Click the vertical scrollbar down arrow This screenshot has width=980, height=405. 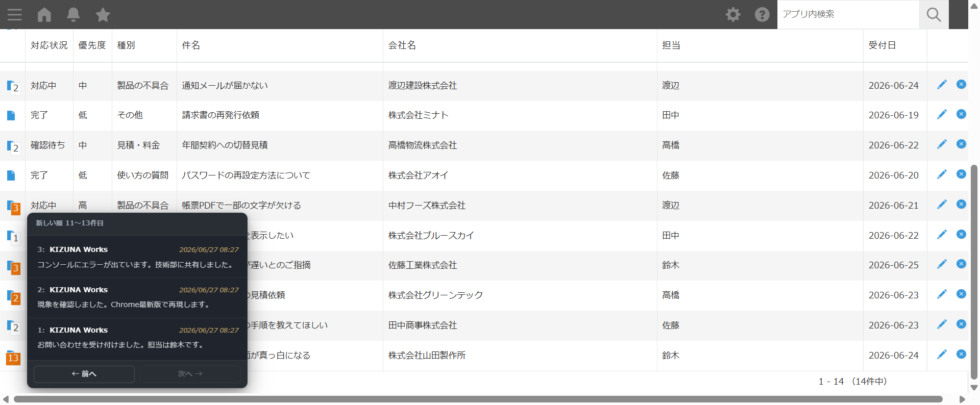point(974,388)
